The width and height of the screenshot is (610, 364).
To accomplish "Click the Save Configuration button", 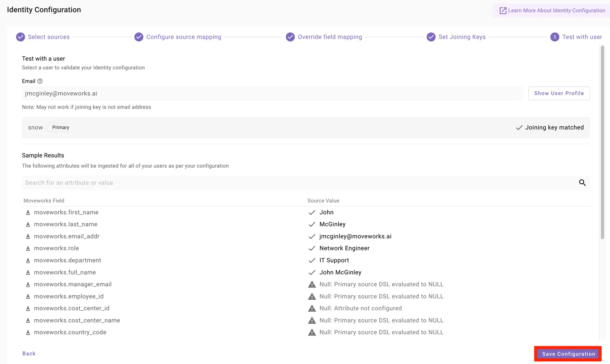I will tap(568, 354).
